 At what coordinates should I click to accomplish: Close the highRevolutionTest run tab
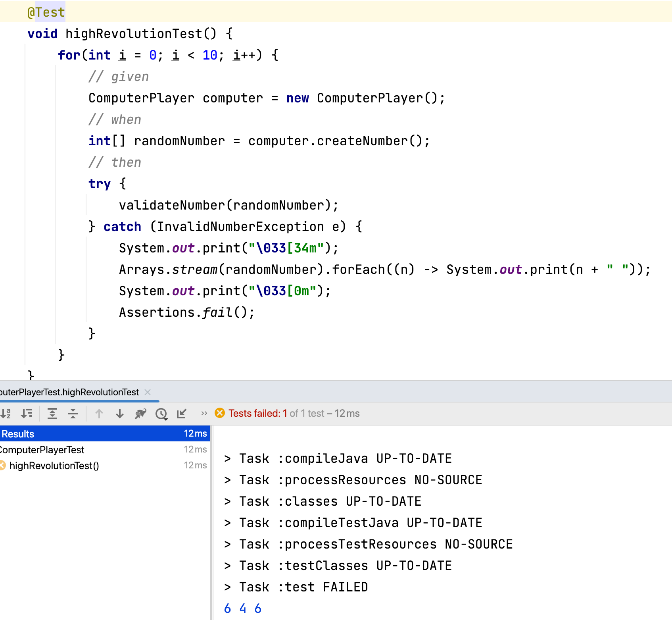pos(148,392)
